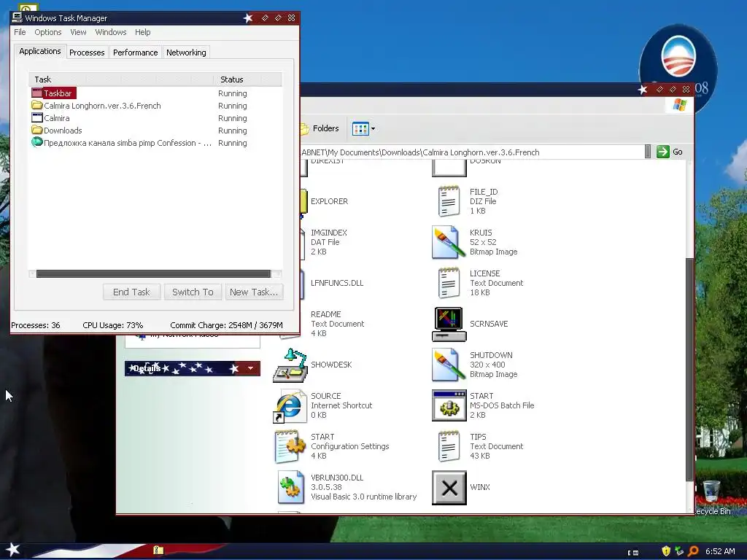This screenshot has width=747, height=560.
Task: Open the File menu in Task Manager
Action: tap(20, 32)
